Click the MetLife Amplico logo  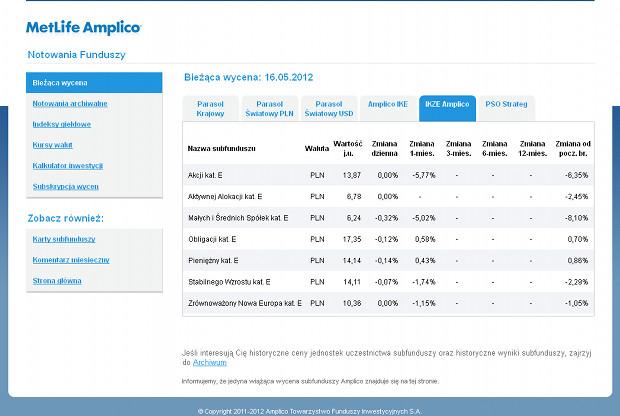click(83, 27)
